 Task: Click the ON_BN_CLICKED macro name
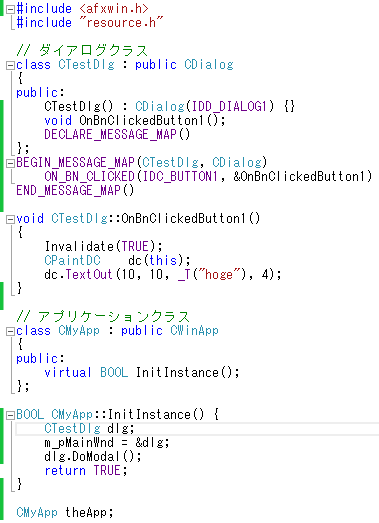pos(89,177)
